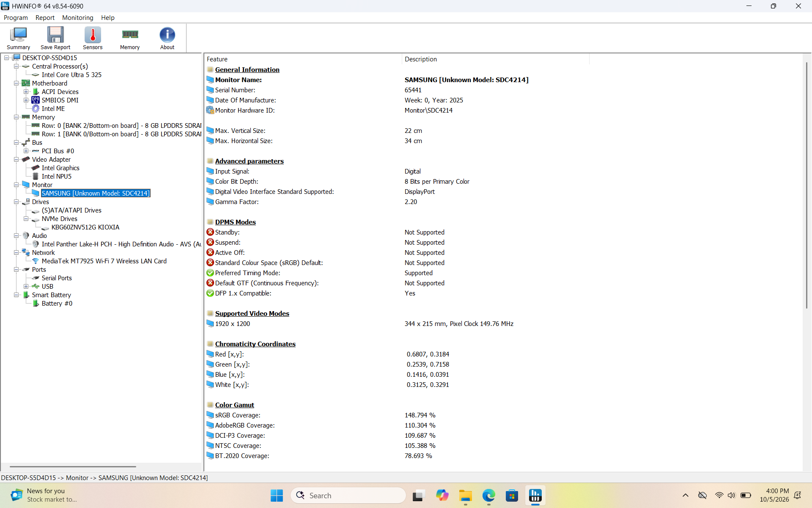
Task: Click the Description column header
Action: (x=495, y=59)
